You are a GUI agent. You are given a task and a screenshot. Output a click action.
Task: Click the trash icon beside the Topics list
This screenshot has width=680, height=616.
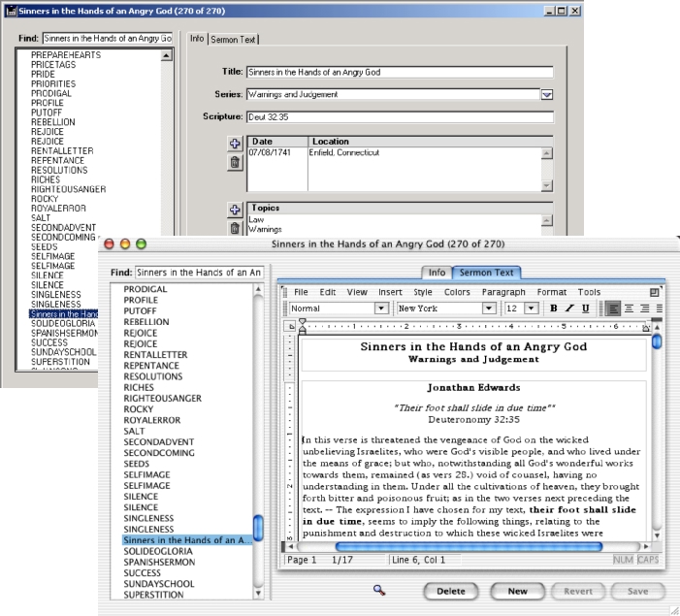(234, 228)
